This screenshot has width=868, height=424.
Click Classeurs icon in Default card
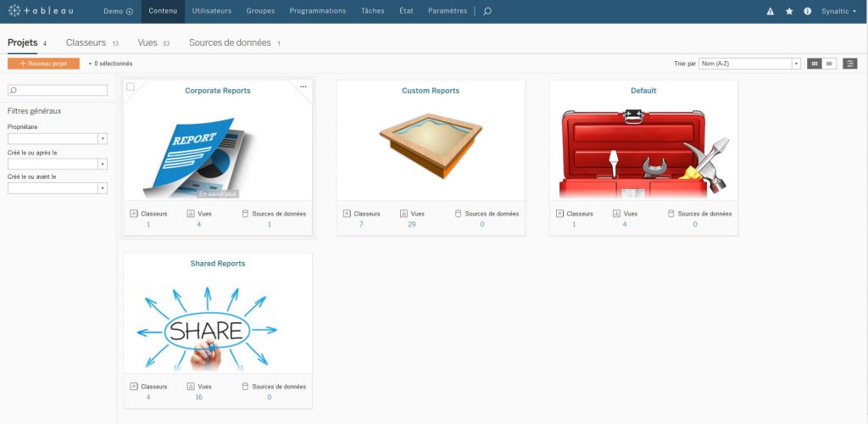click(559, 214)
